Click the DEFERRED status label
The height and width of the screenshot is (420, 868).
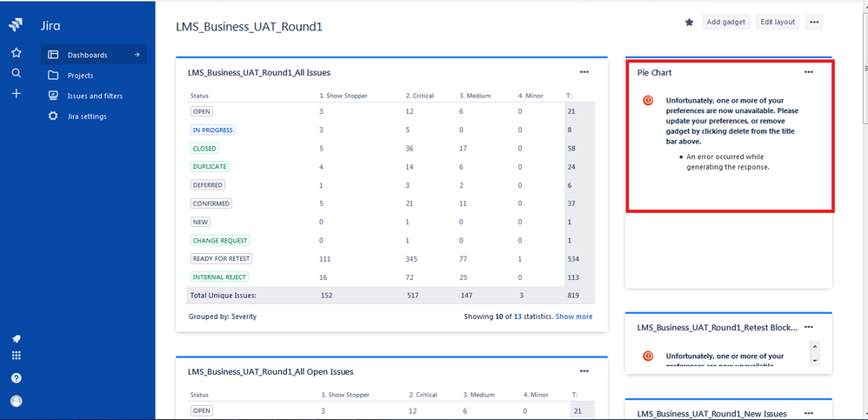coord(208,185)
